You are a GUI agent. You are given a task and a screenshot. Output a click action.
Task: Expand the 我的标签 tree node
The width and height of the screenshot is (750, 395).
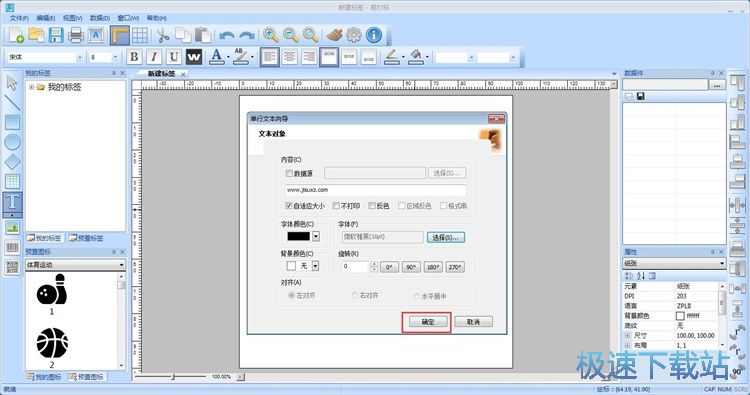coord(32,87)
